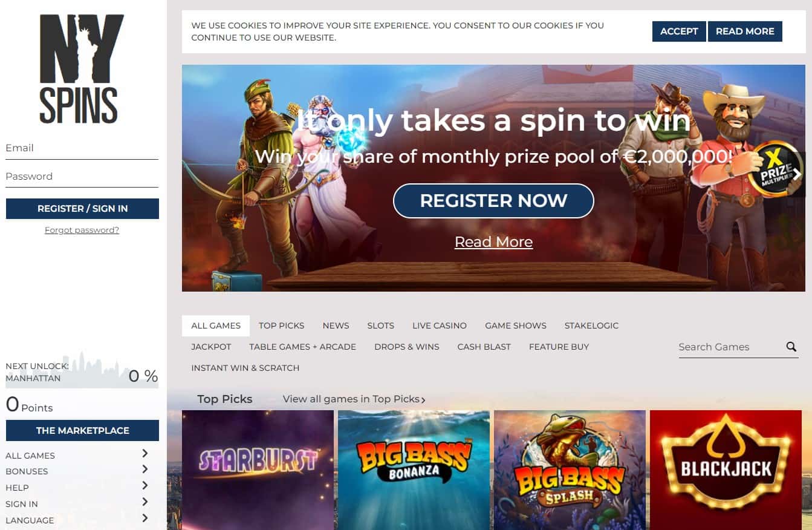
Task: Open the Starburst game thumbnail
Action: (258, 470)
